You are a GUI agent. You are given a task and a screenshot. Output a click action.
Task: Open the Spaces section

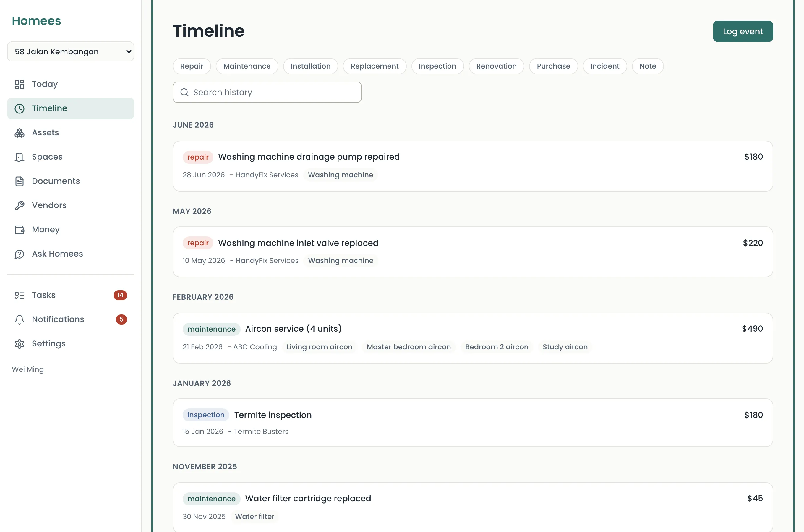coord(71,157)
